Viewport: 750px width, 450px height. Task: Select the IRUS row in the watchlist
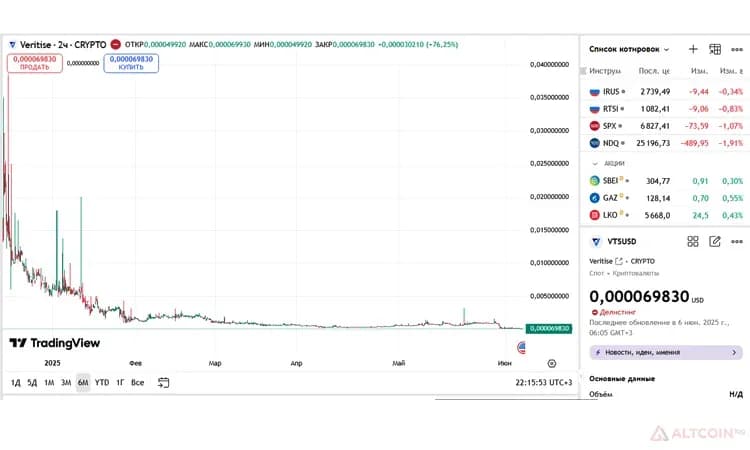click(x=666, y=91)
